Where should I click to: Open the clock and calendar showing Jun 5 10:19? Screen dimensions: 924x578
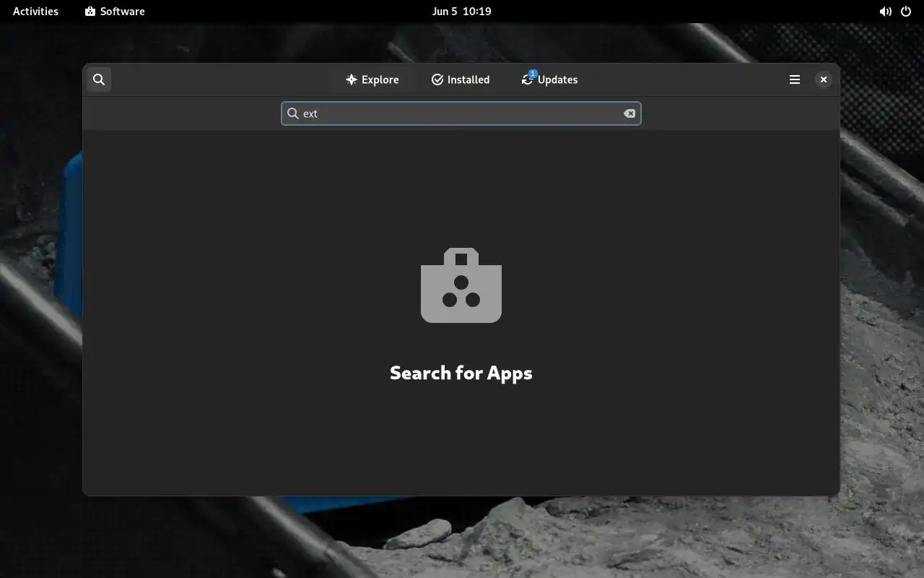pyautogui.click(x=461, y=11)
